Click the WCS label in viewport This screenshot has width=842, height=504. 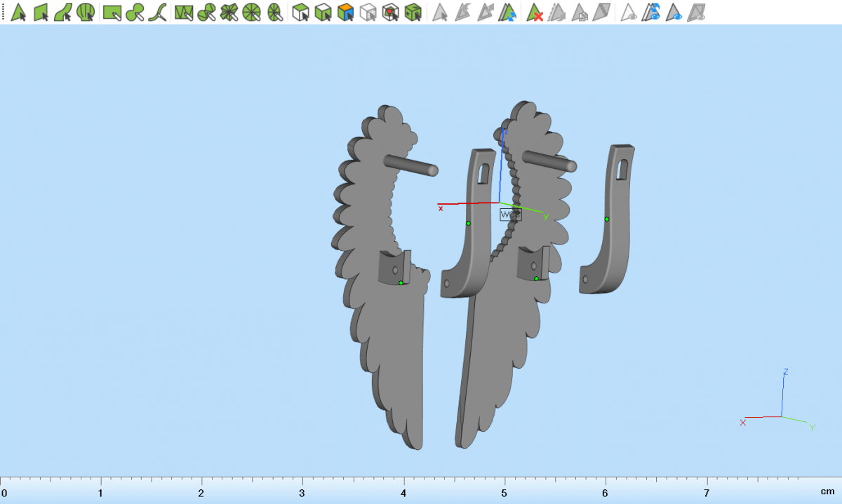[x=510, y=214]
